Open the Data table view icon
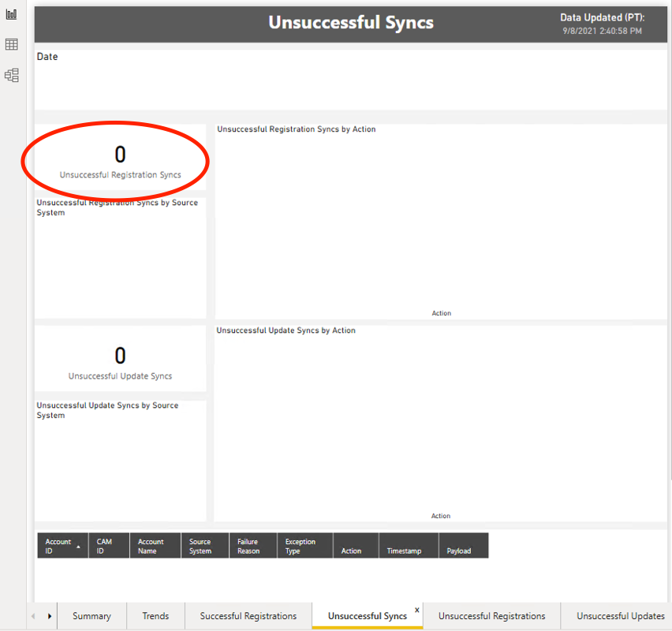The width and height of the screenshot is (672, 631). point(12,44)
